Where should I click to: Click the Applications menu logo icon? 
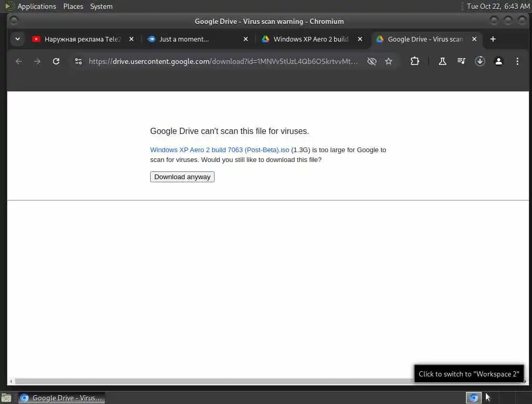pyautogui.click(x=9, y=6)
